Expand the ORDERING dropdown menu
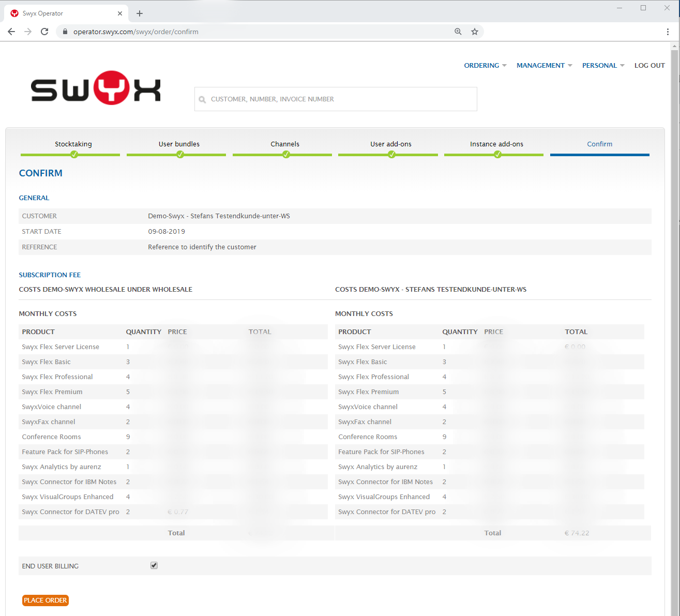This screenshot has height=616, width=680. (x=485, y=66)
